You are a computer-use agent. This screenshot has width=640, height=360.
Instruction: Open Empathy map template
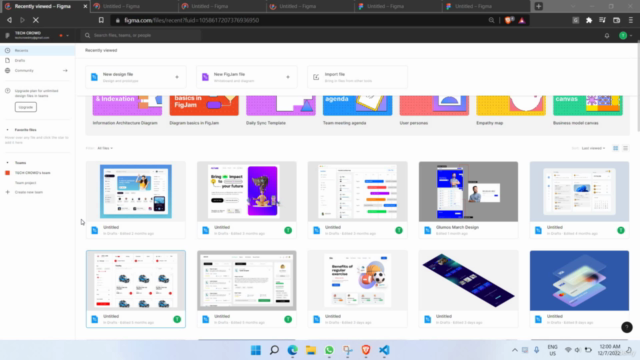pos(511,110)
